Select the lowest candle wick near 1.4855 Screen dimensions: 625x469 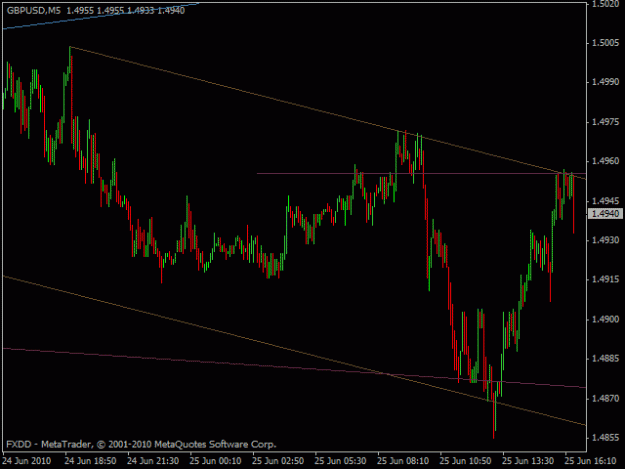click(494, 414)
